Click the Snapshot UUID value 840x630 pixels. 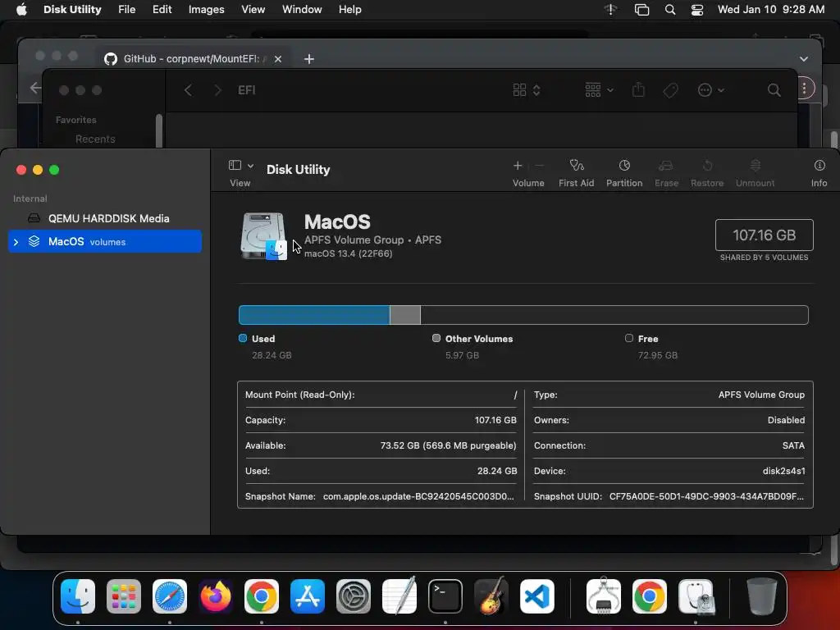point(706,496)
